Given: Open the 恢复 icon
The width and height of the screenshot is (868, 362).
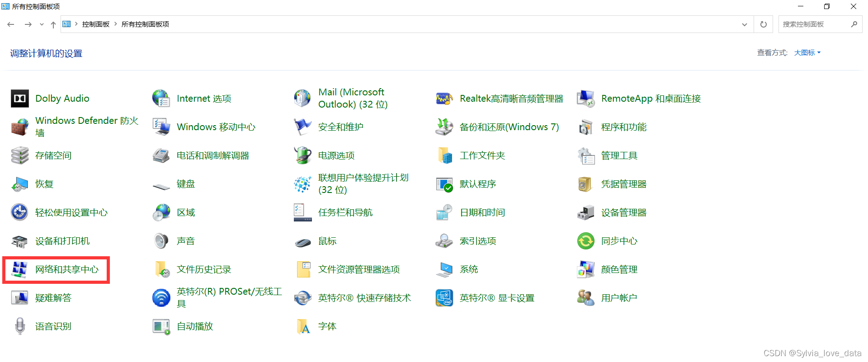Looking at the screenshot, I should [x=20, y=184].
